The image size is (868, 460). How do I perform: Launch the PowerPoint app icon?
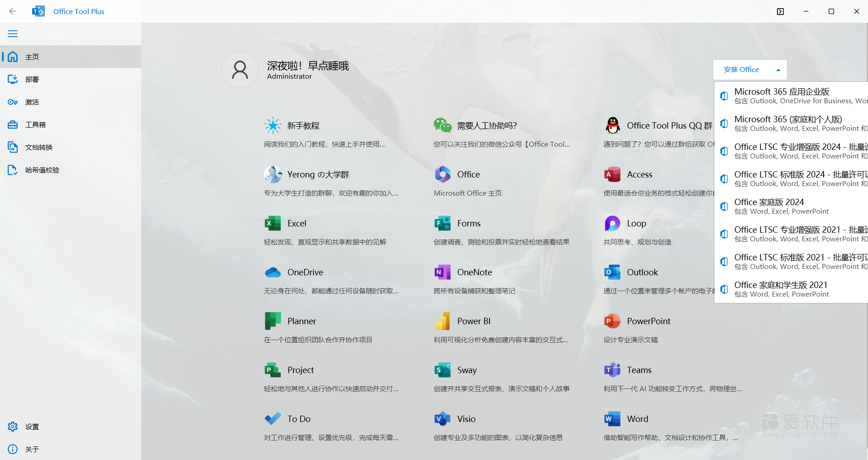[x=613, y=321]
